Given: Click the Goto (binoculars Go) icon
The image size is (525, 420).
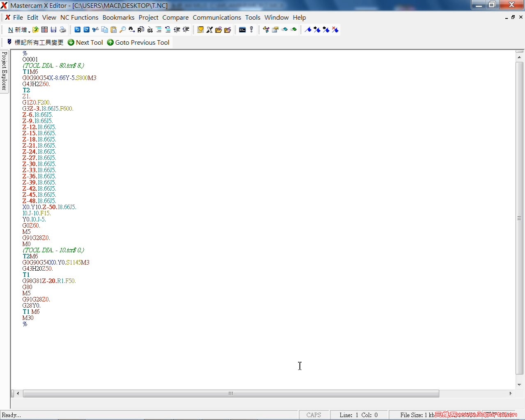Looking at the screenshot, I should (150, 30).
